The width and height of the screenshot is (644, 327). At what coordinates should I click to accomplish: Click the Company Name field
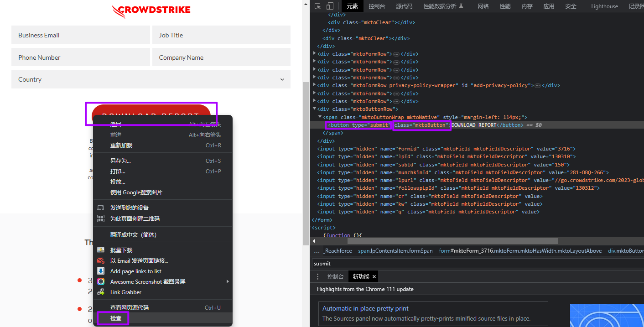(x=221, y=57)
